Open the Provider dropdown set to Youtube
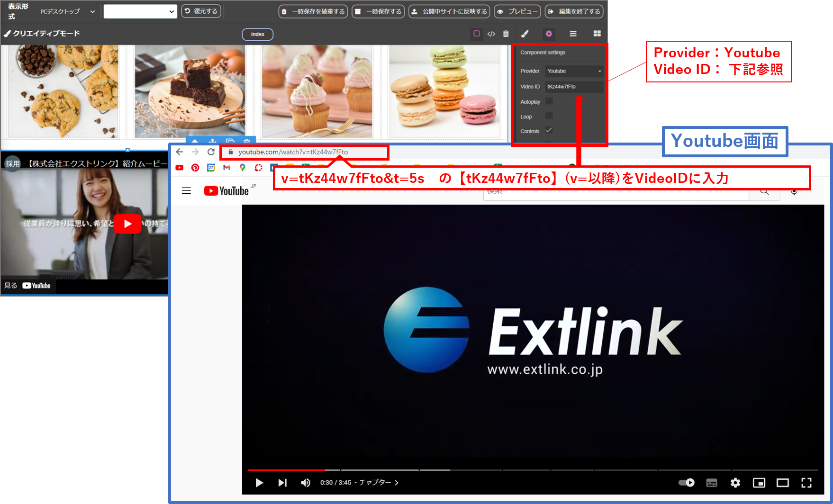 tap(574, 71)
